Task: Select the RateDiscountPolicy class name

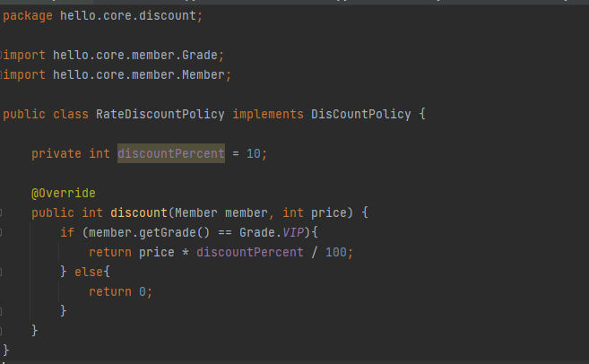Action: pos(160,114)
